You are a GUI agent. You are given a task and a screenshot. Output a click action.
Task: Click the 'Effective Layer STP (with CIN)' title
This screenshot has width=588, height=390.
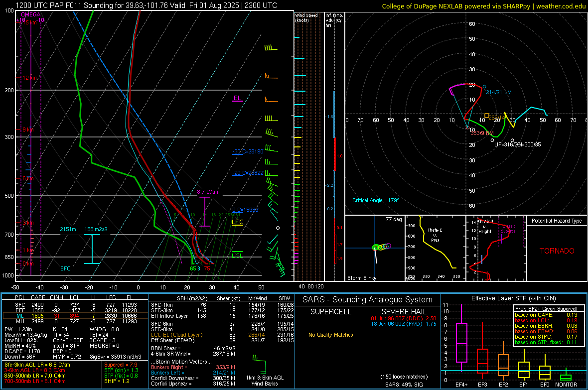click(513, 298)
